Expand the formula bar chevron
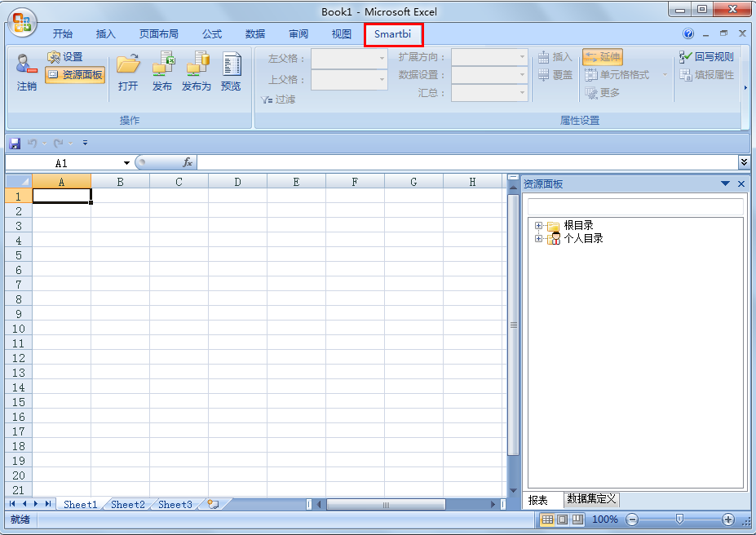This screenshot has height=535, width=756. point(744,162)
